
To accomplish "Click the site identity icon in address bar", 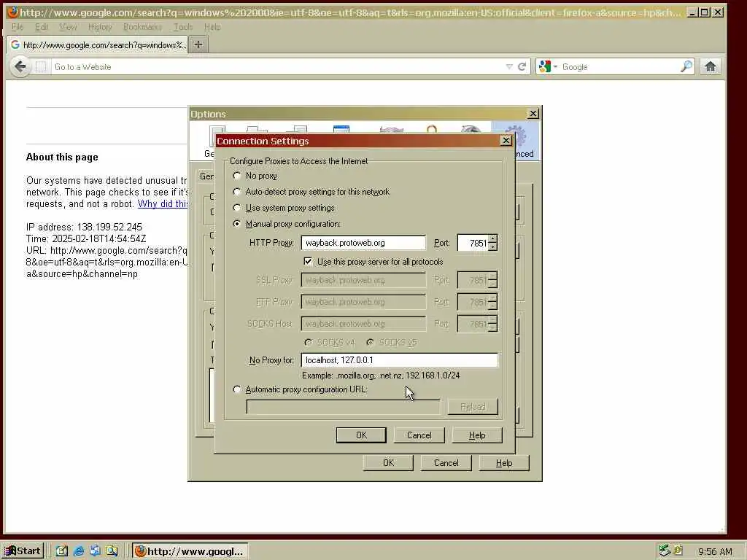I will (42, 66).
